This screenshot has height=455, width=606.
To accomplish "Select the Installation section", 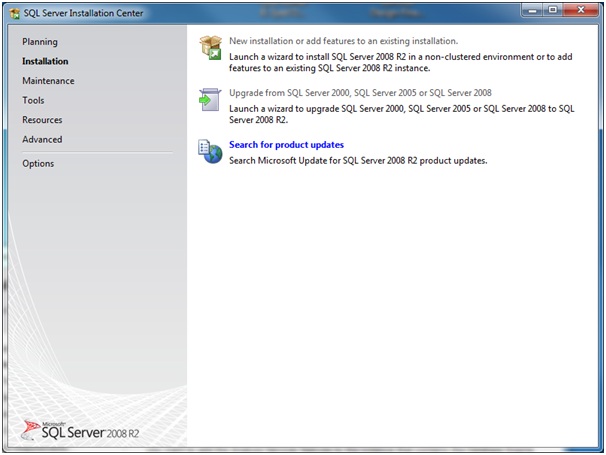I will (45, 61).
